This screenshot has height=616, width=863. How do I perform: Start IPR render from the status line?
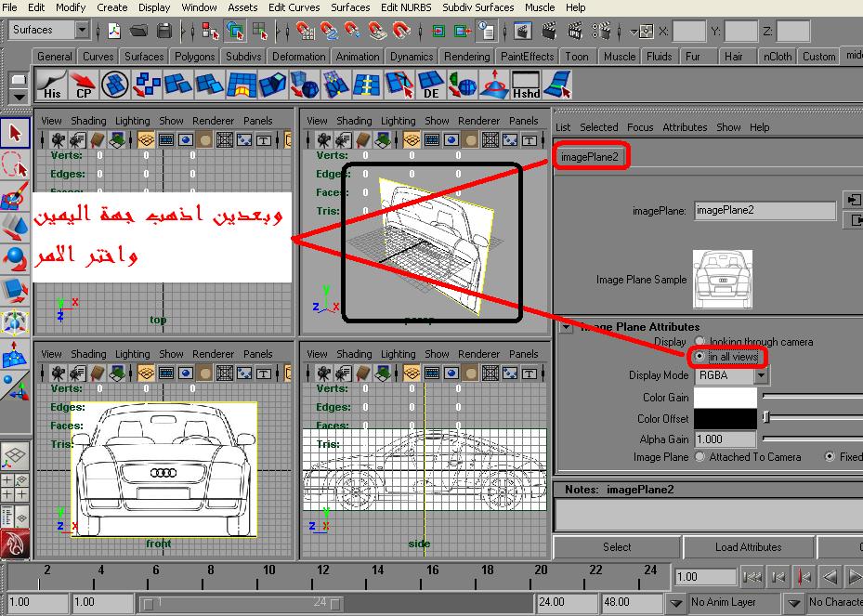[x=575, y=31]
